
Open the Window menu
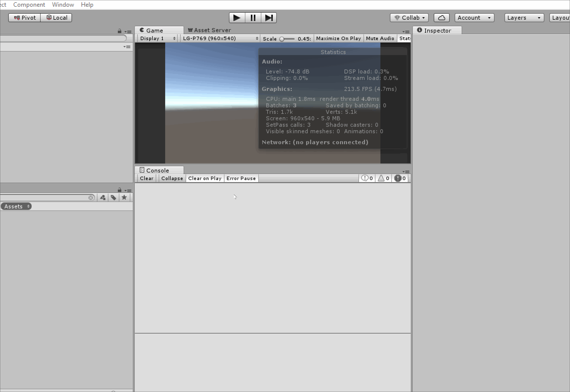(63, 5)
